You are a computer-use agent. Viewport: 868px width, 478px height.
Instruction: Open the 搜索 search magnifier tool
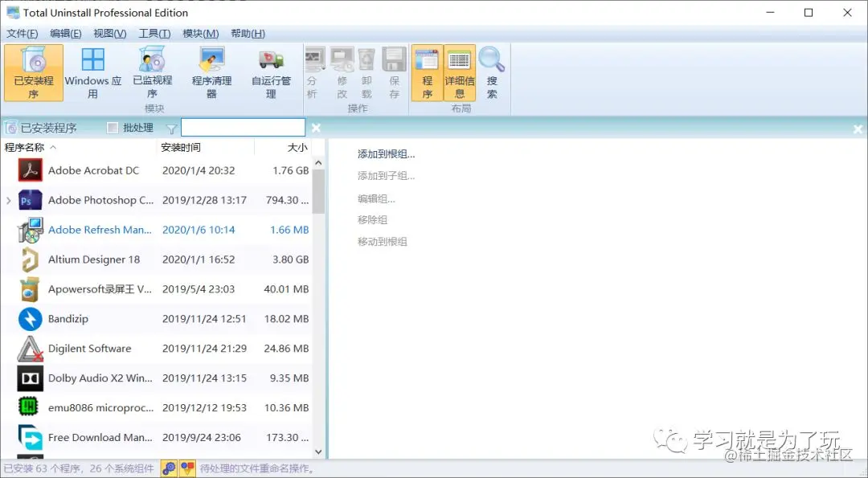tap(492, 73)
